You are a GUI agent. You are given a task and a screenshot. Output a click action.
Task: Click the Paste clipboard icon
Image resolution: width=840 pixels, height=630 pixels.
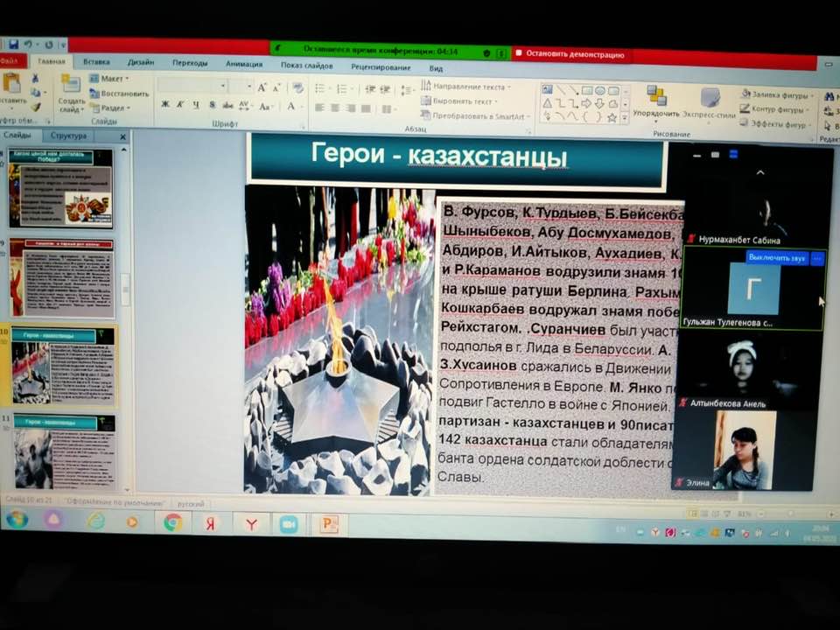pos(10,84)
